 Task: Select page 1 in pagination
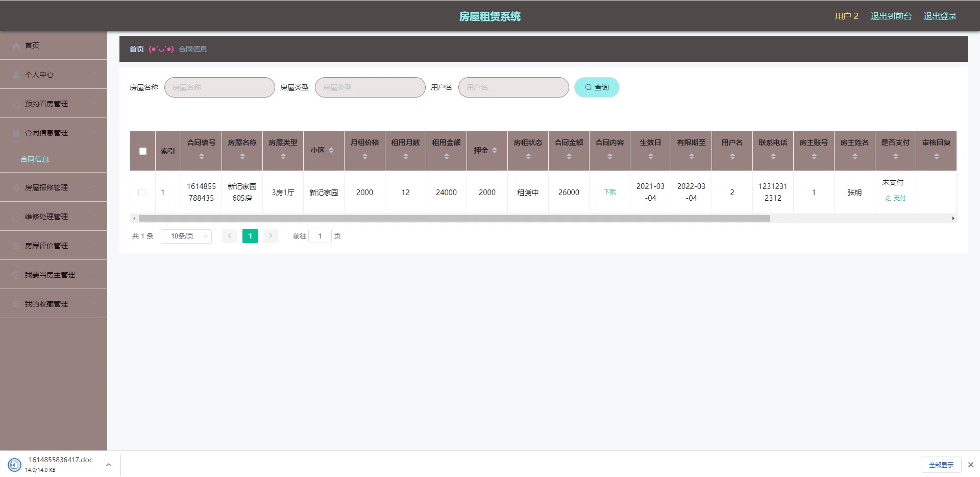pyautogui.click(x=250, y=236)
